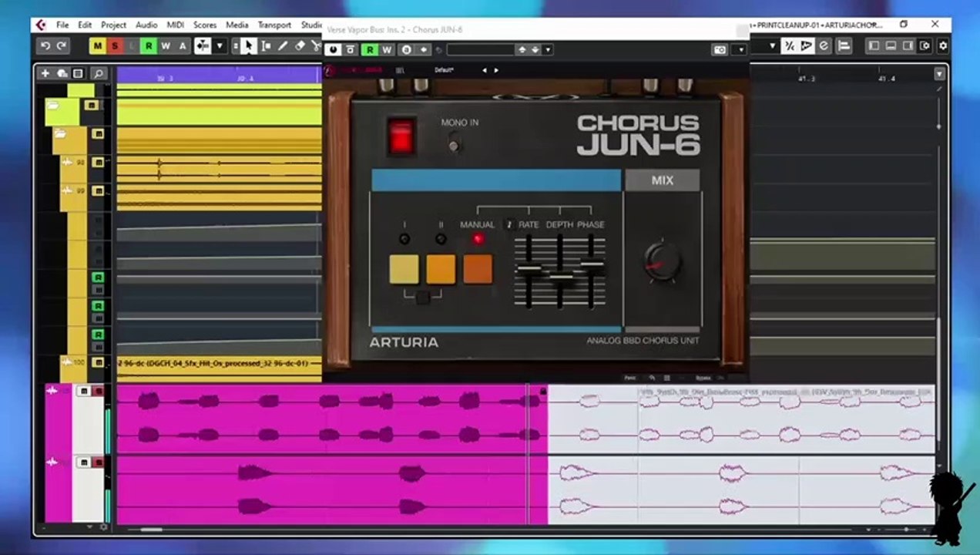980x555 pixels.
Task: Open track visibility configuration square icon
Action: coord(78,73)
